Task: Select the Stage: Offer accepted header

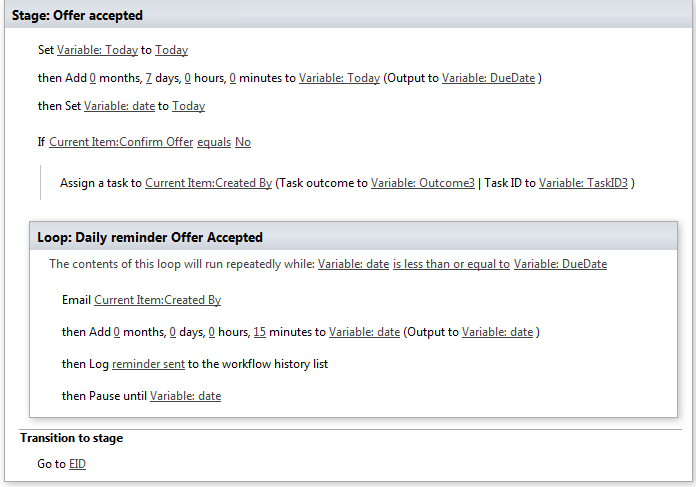Action: point(78,15)
